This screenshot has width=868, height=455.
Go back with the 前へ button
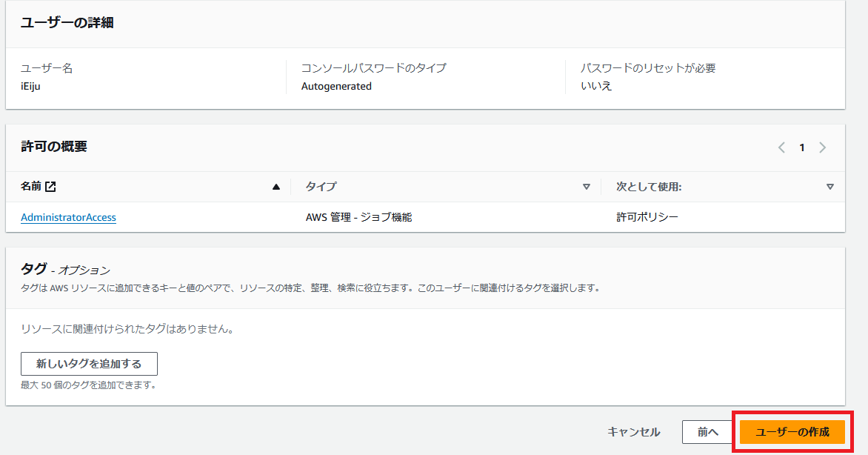(707, 432)
